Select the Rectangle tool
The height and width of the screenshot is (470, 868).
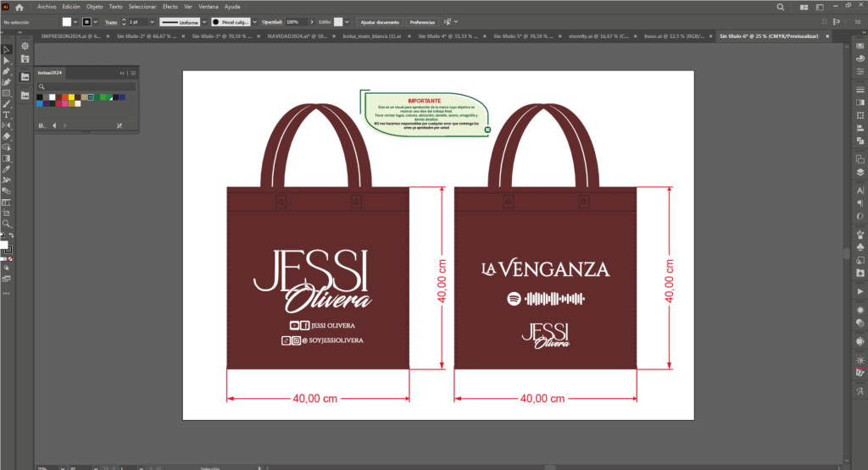pos(7,93)
